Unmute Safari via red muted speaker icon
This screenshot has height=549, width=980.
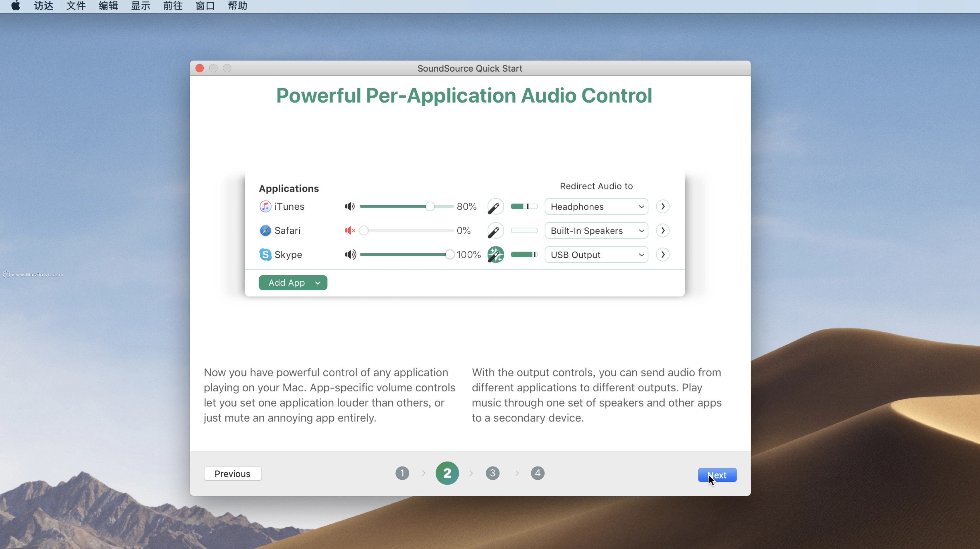click(x=350, y=230)
